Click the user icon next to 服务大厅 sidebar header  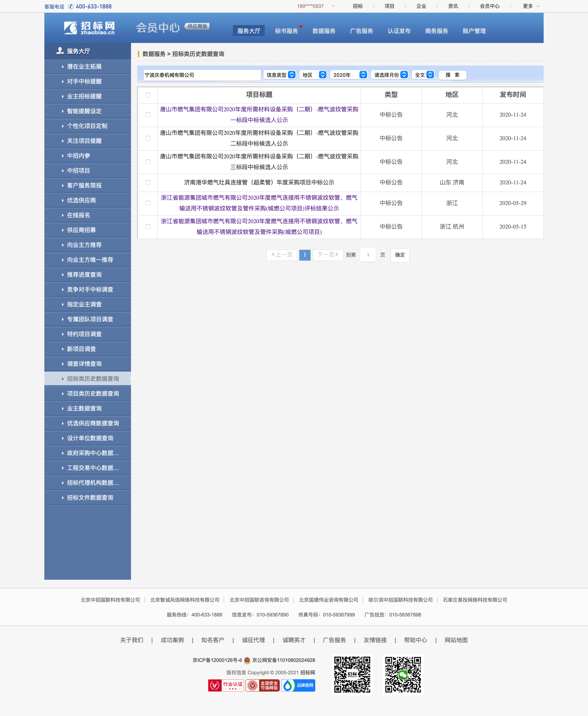(60, 51)
